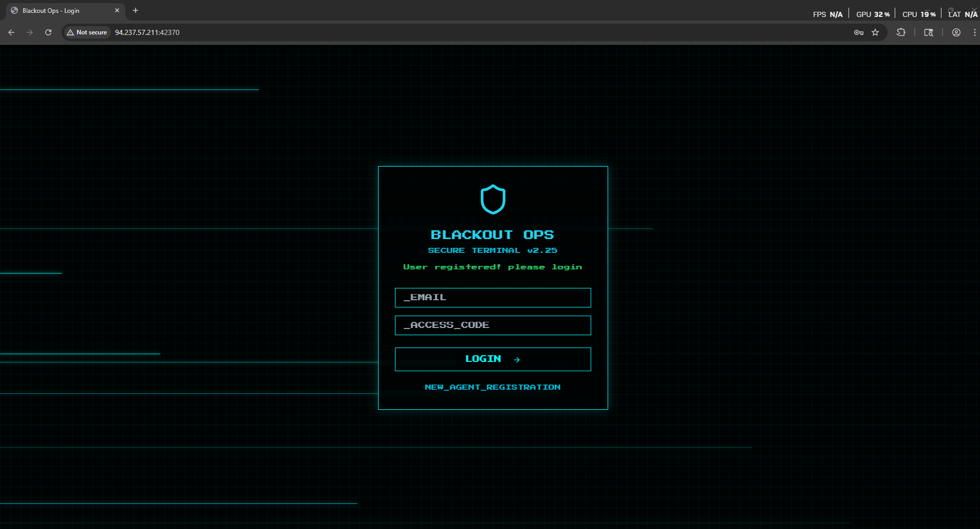Viewport: 980px width, 529px height.
Task: Click the CPU 19% overlay readout
Action: click(x=919, y=14)
